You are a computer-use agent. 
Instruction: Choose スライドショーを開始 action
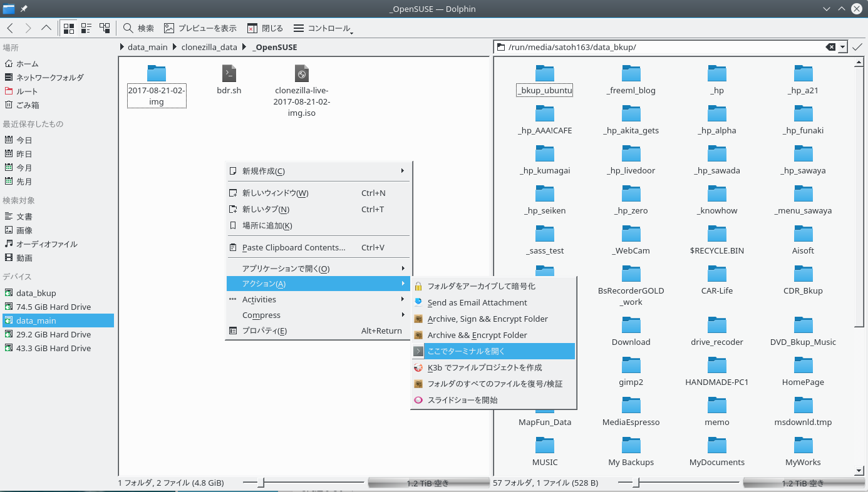point(493,400)
